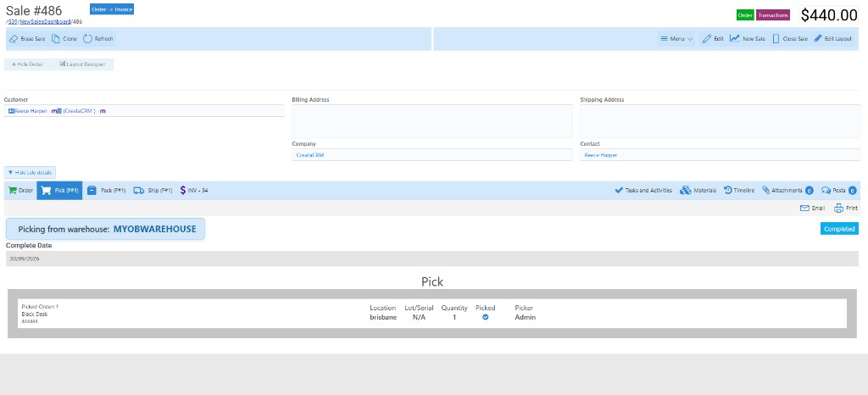Open Tasks and Activities checkmark item

[643, 191]
